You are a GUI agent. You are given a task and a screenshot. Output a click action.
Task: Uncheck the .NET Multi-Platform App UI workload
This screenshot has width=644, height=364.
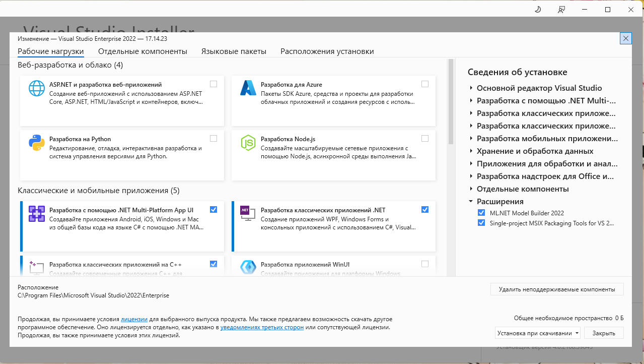coord(213,209)
